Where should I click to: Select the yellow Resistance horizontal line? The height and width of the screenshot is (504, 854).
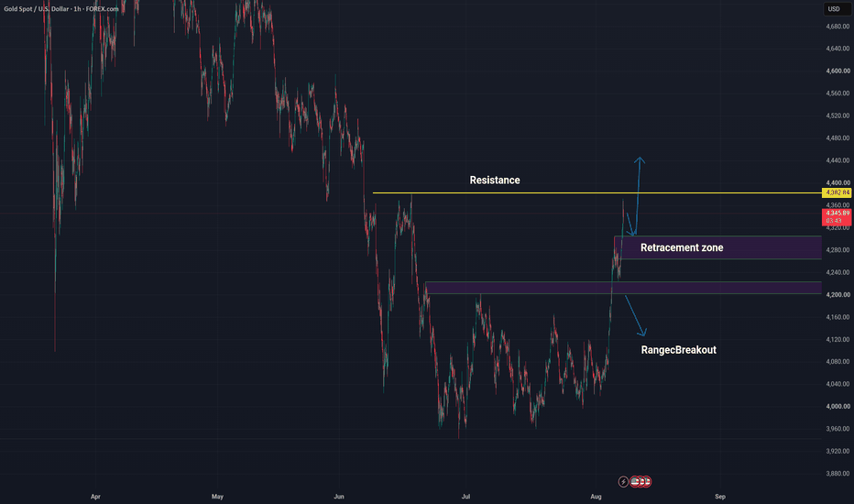pyautogui.click(x=597, y=192)
